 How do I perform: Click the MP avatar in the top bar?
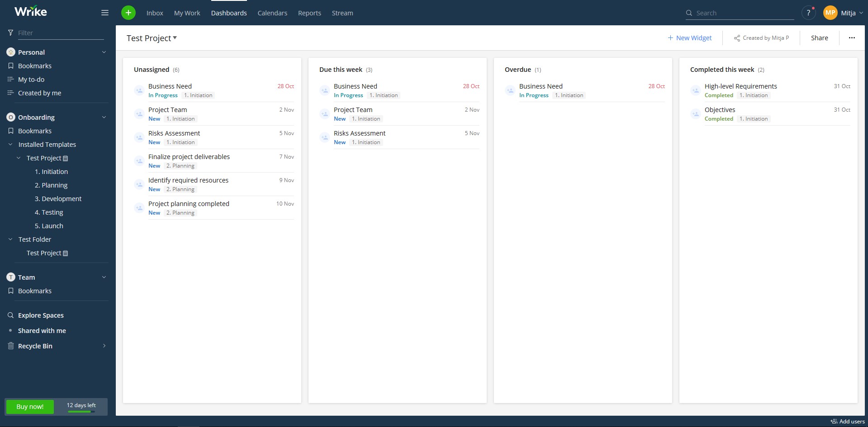830,12
